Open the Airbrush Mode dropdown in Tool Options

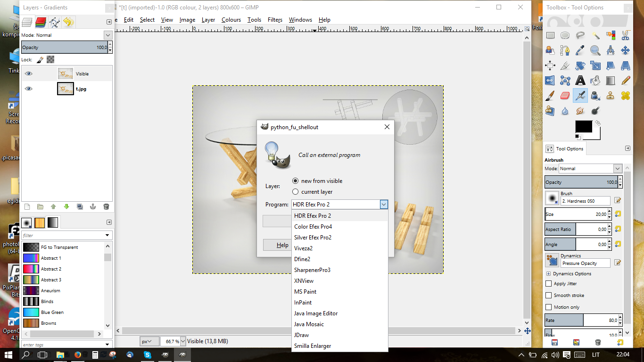click(x=618, y=168)
